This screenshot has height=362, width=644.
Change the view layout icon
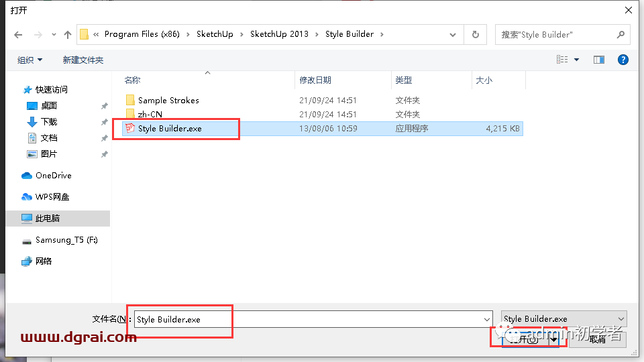click(562, 60)
